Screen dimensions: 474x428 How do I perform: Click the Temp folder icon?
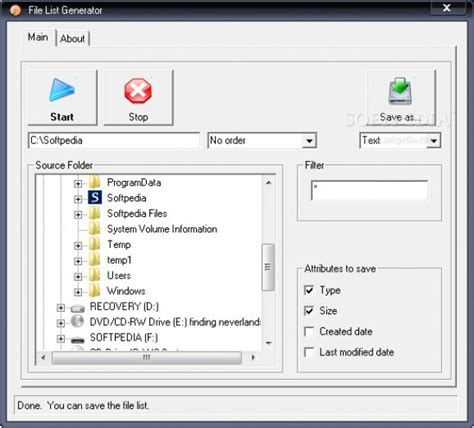point(95,244)
